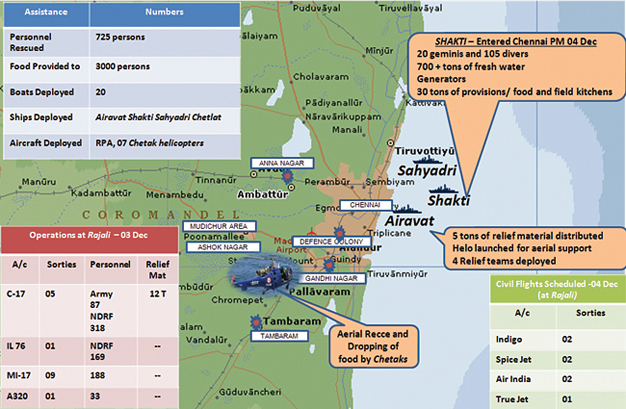Image resolution: width=626 pixels, height=409 pixels.
Task: Click the 'Relief Mat' column header
Action: [x=157, y=270]
